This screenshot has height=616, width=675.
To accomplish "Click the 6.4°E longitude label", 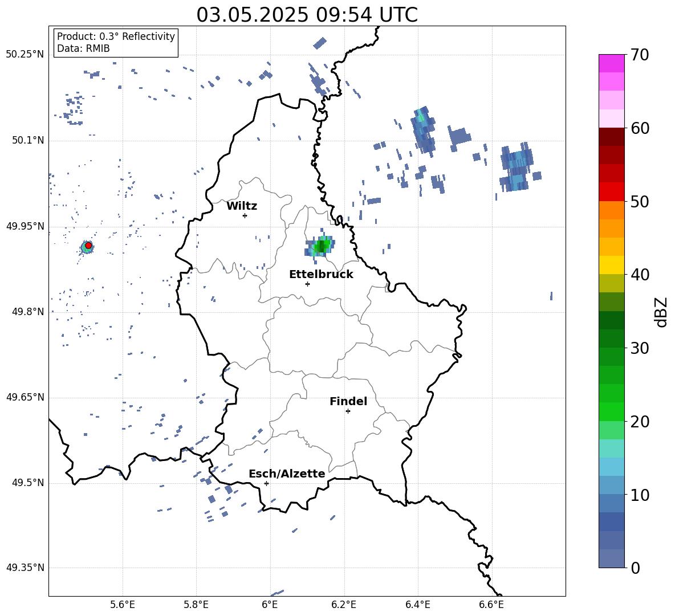I will point(417,605).
